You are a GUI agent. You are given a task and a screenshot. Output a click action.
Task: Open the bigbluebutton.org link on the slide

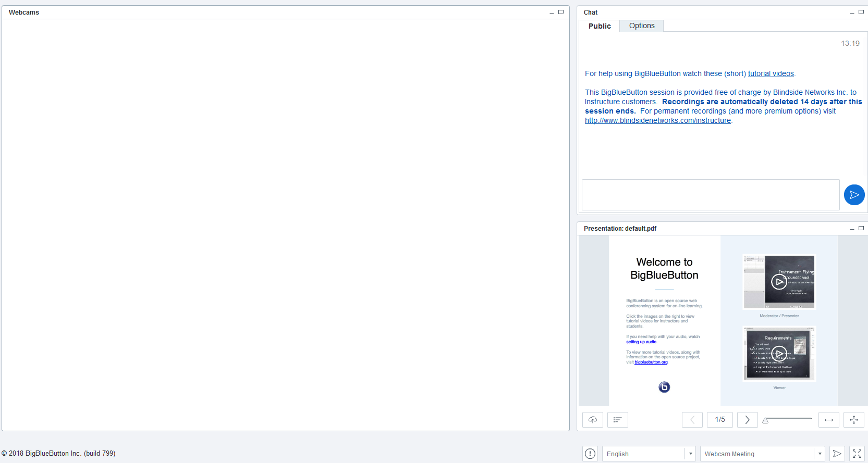(x=651, y=362)
